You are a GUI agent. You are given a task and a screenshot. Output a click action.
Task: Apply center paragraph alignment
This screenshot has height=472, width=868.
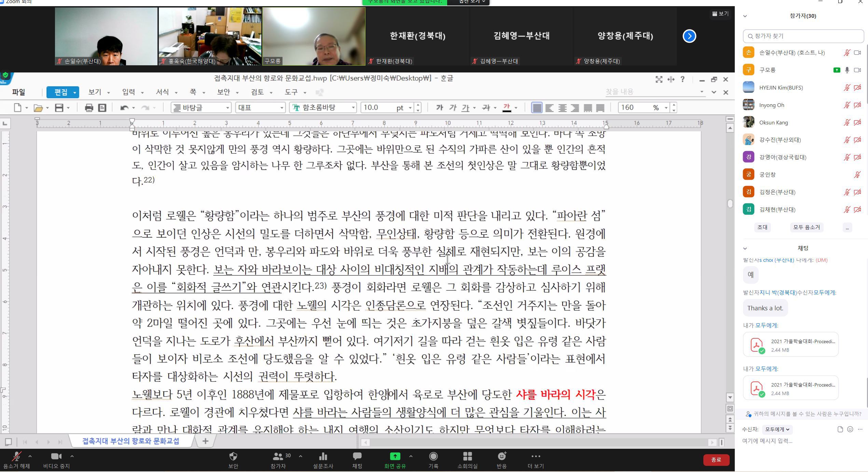[562, 108]
